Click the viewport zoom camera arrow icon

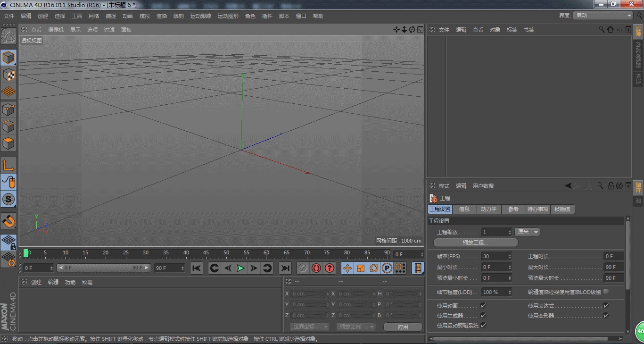click(404, 30)
